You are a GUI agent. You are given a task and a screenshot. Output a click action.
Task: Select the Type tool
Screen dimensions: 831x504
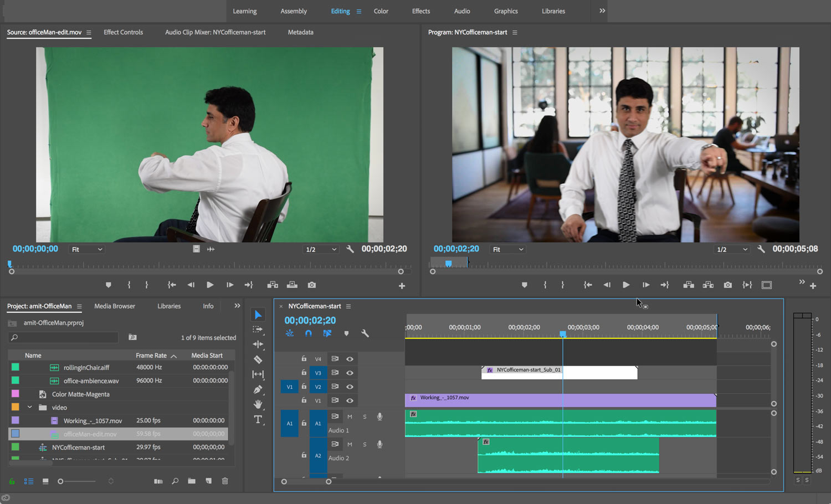pos(258,419)
